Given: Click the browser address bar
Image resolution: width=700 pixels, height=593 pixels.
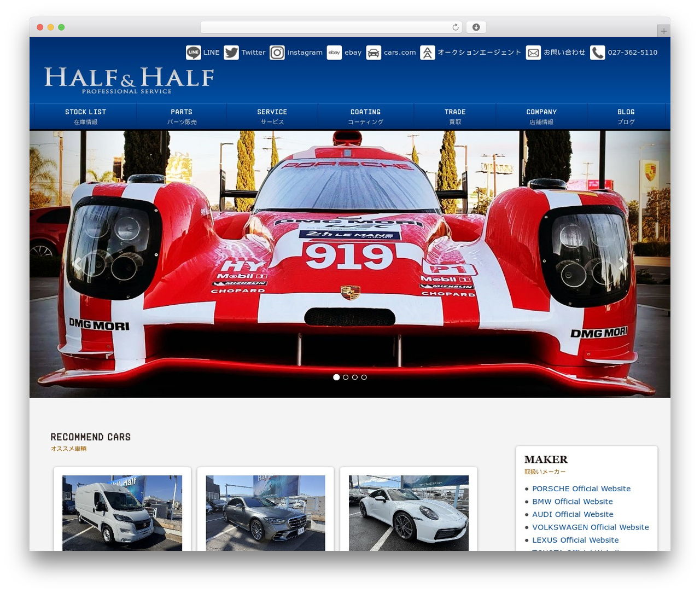Looking at the screenshot, I should tap(331, 27).
